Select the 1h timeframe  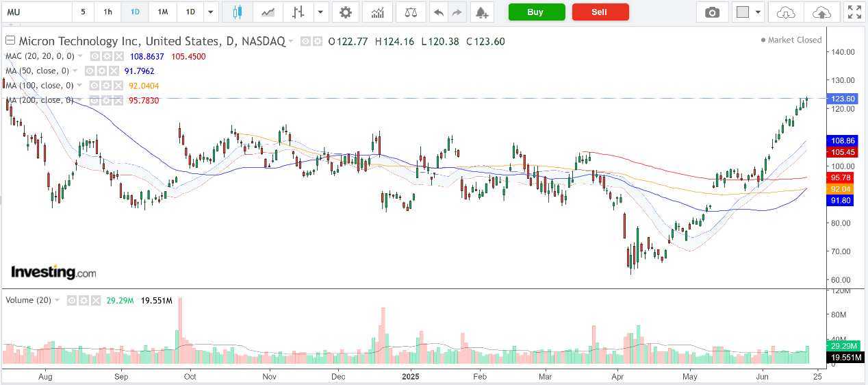point(107,12)
